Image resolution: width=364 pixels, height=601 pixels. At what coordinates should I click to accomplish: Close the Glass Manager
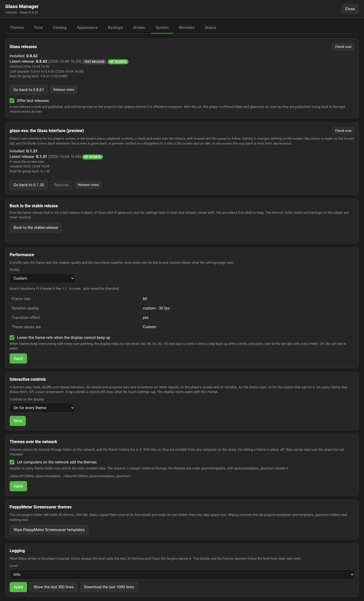pyautogui.click(x=350, y=9)
